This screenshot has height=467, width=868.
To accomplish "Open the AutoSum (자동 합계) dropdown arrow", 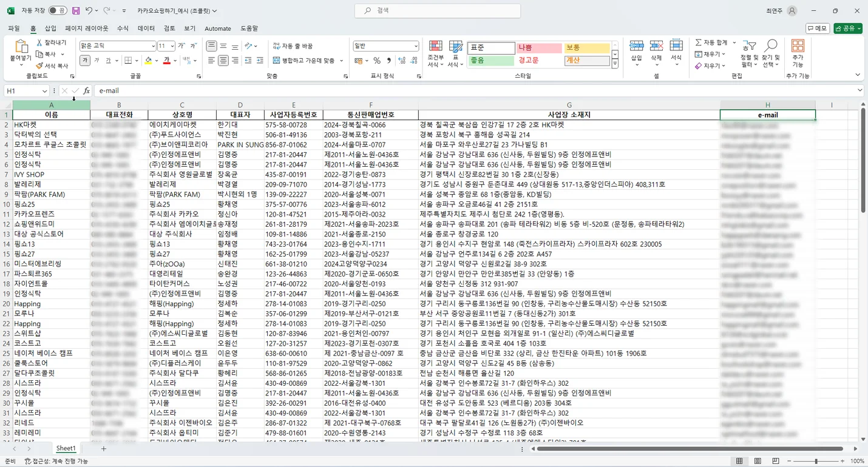I will [734, 43].
